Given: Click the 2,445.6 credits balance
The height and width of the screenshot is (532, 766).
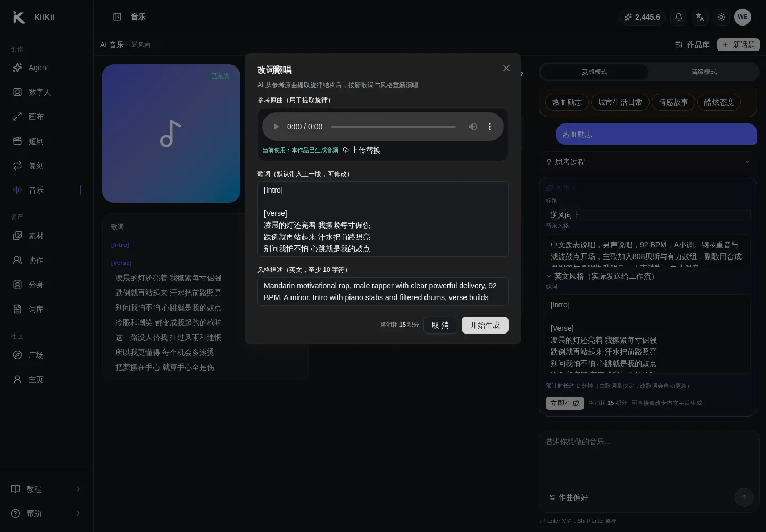Looking at the screenshot, I should (x=642, y=17).
